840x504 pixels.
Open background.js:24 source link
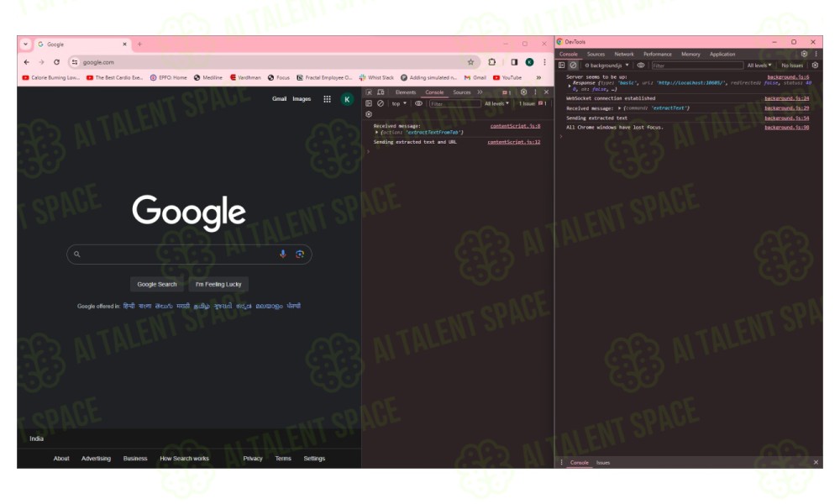point(786,98)
